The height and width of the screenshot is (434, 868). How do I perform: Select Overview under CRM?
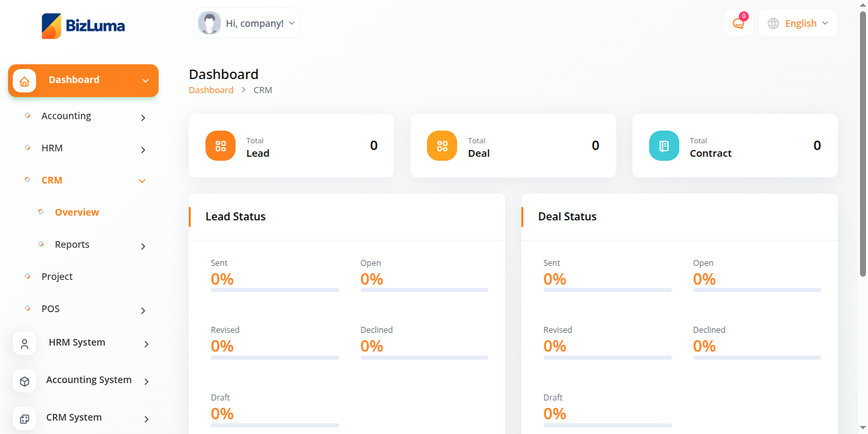pos(77,212)
